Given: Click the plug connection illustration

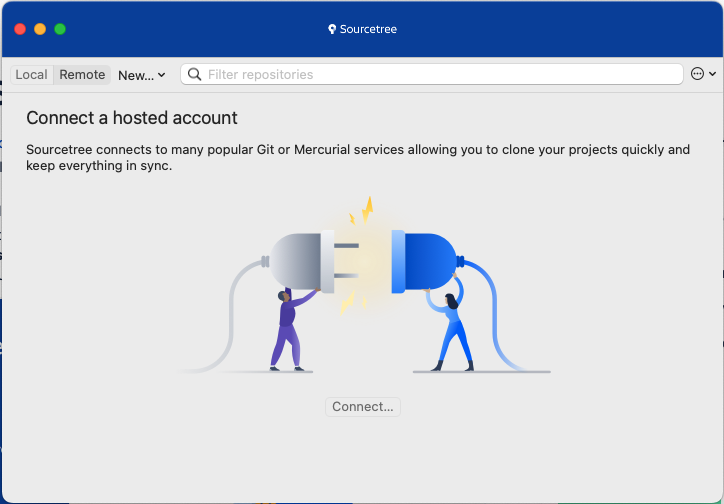Looking at the screenshot, I should tap(362, 285).
